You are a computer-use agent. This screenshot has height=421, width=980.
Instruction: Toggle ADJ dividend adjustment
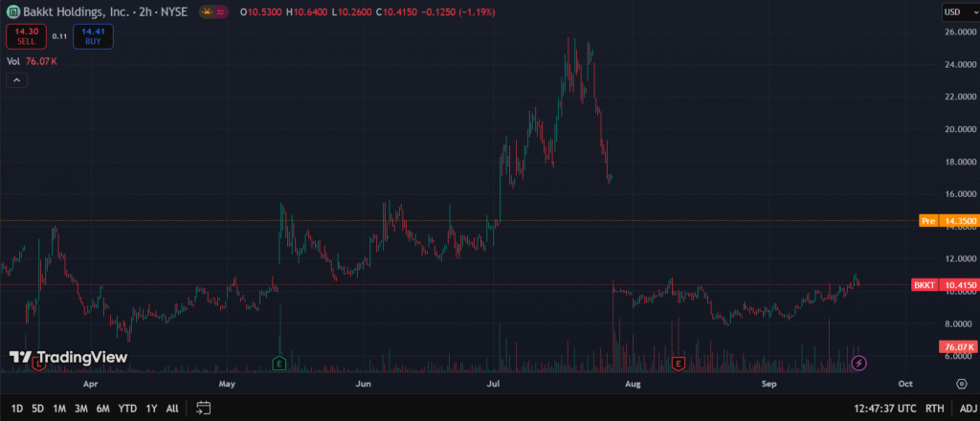pos(968,409)
